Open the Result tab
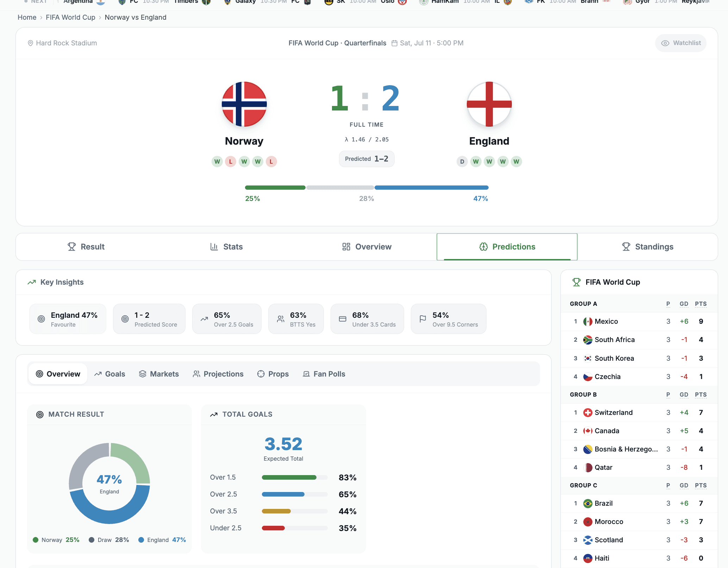 point(86,247)
